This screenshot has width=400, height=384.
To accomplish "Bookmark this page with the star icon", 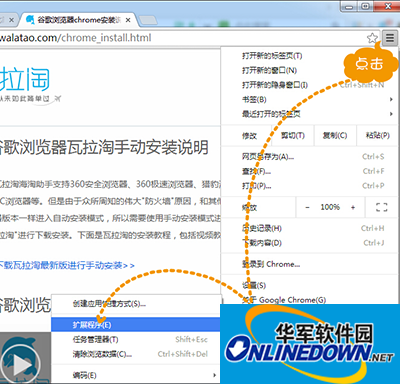I will (372, 38).
